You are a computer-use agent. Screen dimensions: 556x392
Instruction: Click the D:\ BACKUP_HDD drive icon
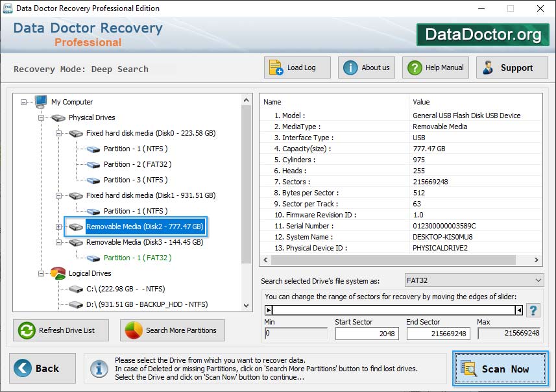coord(76,305)
